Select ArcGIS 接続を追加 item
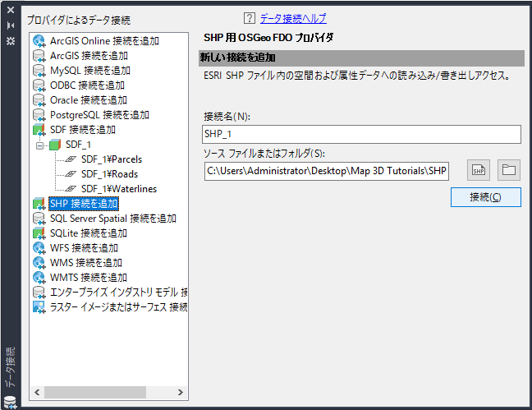This screenshot has height=410, width=532. click(89, 56)
